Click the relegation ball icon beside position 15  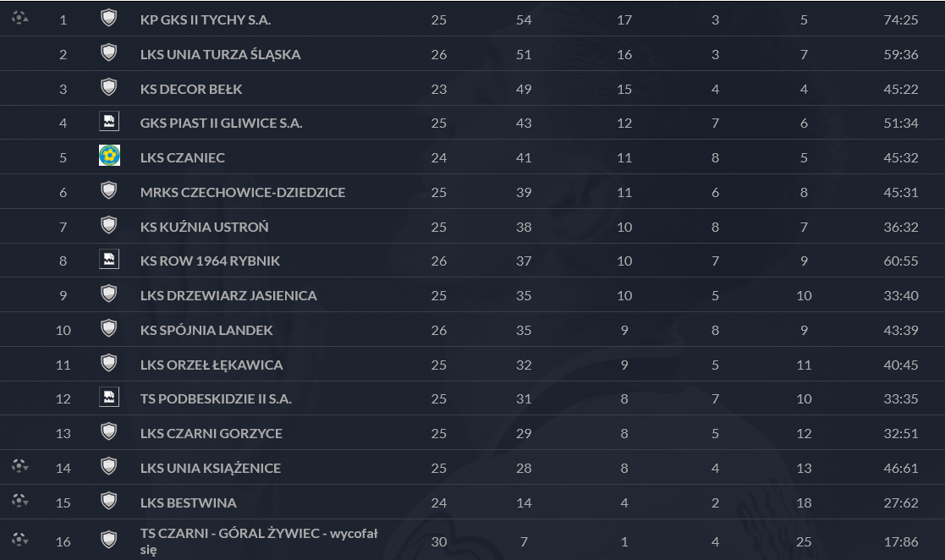click(20, 500)
